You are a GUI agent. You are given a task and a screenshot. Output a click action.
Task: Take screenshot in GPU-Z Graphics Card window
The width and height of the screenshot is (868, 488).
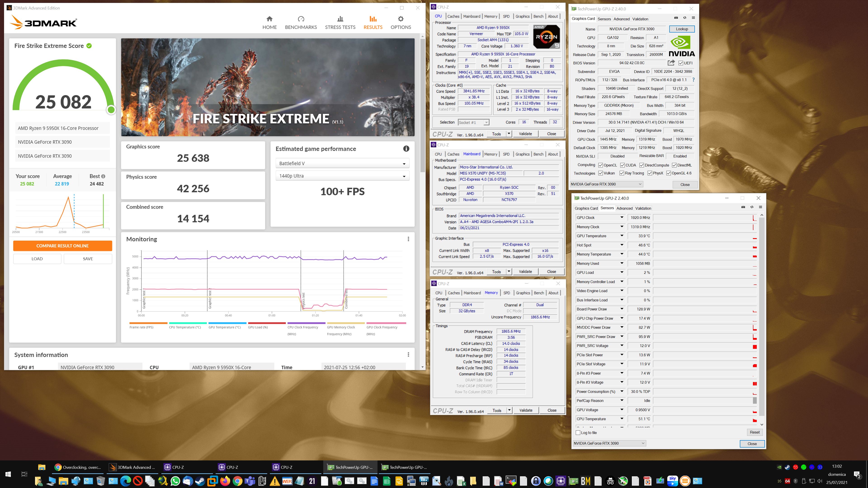pyautogui.click(x=676, y=18)
